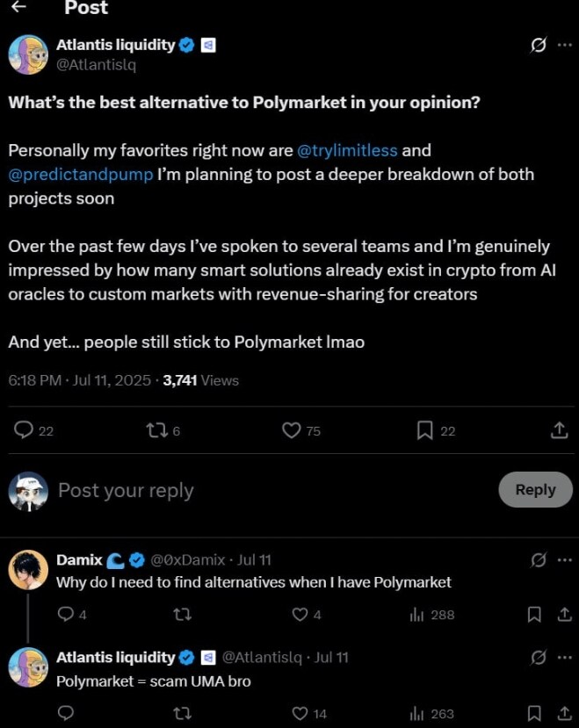Screen dimensions: 579x728
Task: Reply to Damix's comment
Action: (65, 615)
